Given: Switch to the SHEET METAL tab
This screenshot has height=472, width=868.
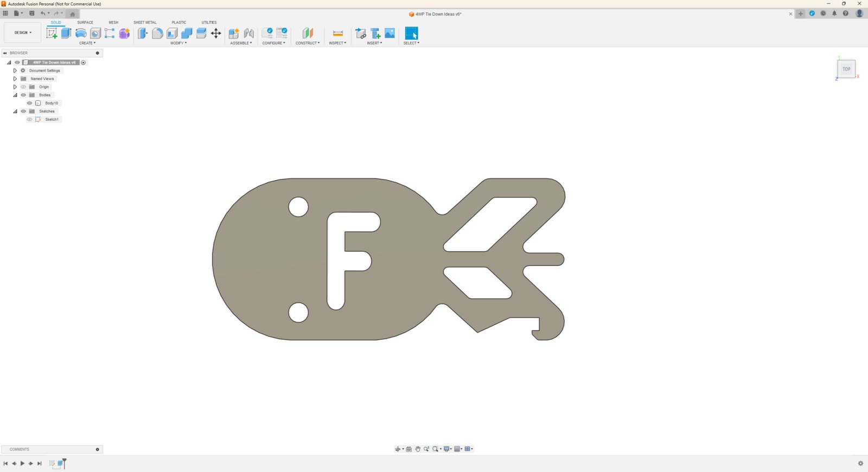Looking at the screenshot, I should coord(145,22).
